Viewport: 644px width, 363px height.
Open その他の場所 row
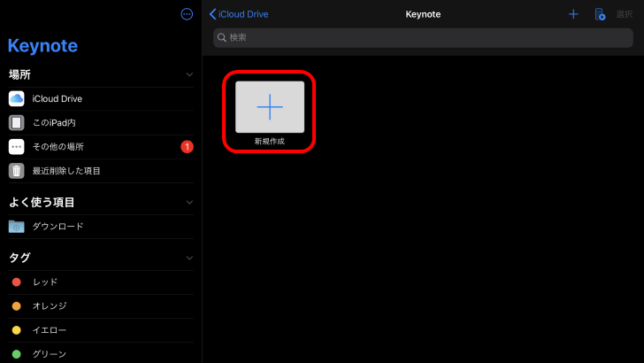[x=101, y=147]
